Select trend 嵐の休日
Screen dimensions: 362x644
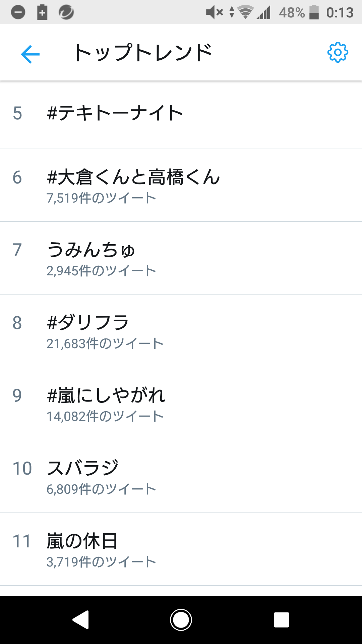click(181, 549)
